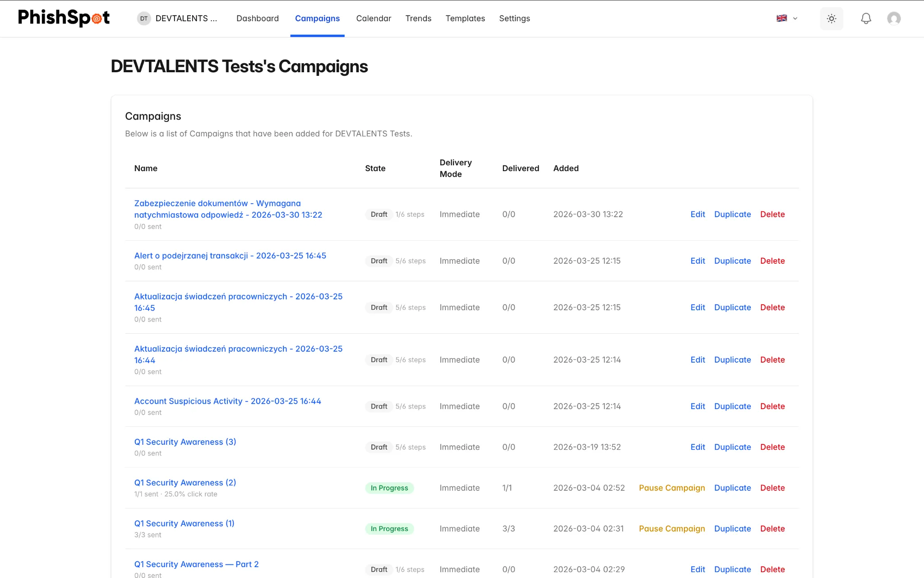Click the Draft badge of Zabezpieczenie dokumentów row
This screenshot has width=924, height=578.
click(x=379, y=214)
